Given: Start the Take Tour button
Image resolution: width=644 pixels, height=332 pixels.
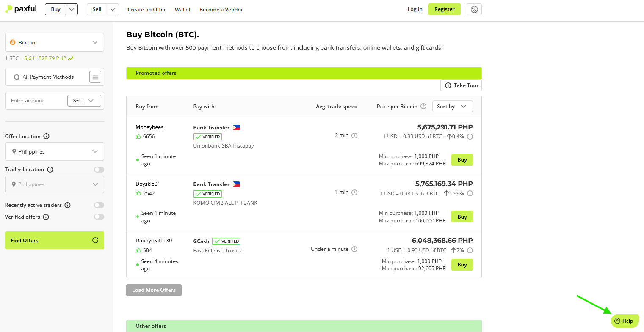Looking at the screenshot, I should coord(461,85).
